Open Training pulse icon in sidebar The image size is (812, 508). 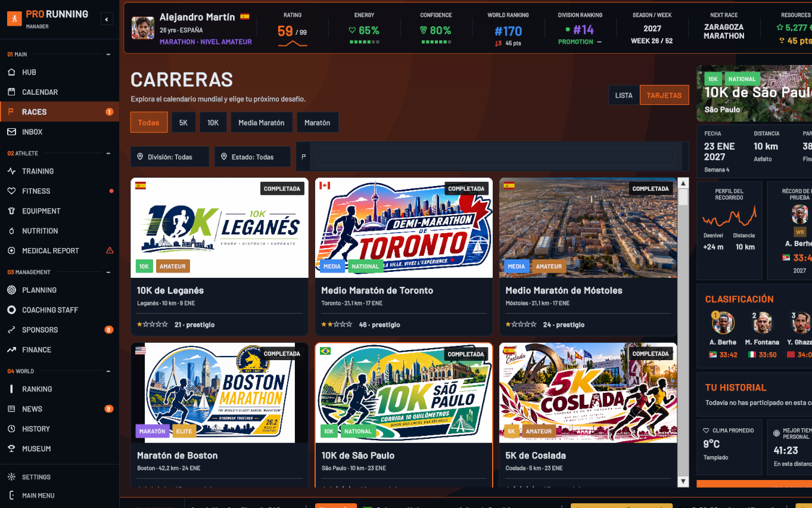point(11,171)
